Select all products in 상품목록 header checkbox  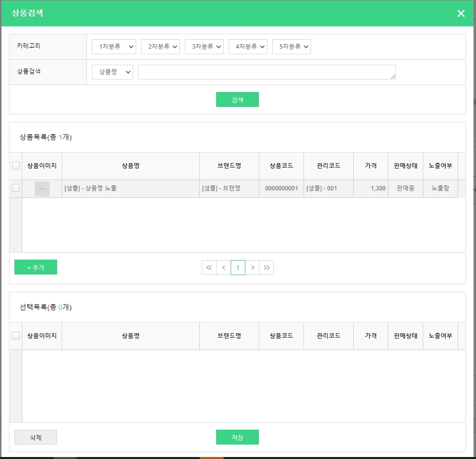(16, 166)
